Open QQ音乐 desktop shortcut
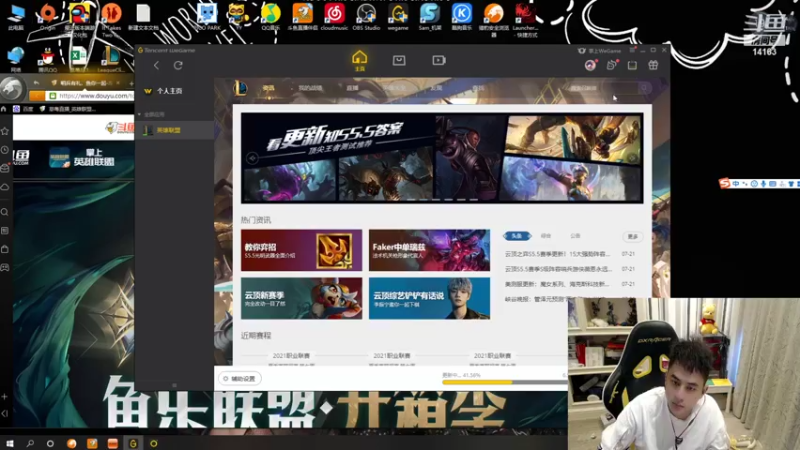The image size is (800, 450). (270, 16)
